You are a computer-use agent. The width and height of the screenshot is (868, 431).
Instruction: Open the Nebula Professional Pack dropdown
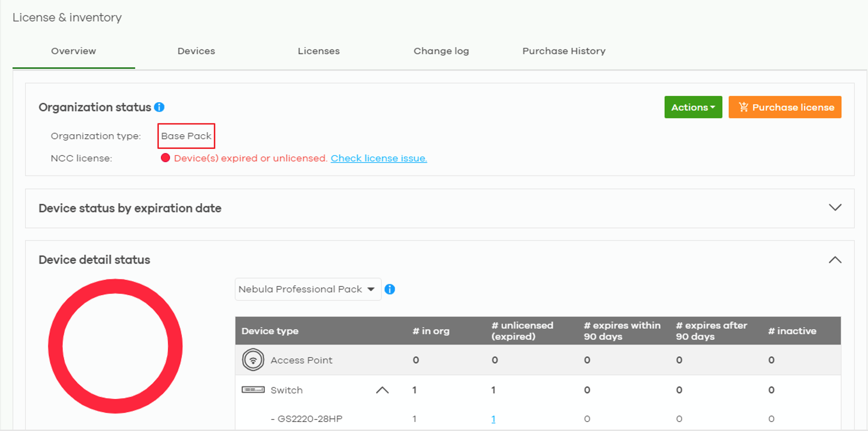point(308,289)
